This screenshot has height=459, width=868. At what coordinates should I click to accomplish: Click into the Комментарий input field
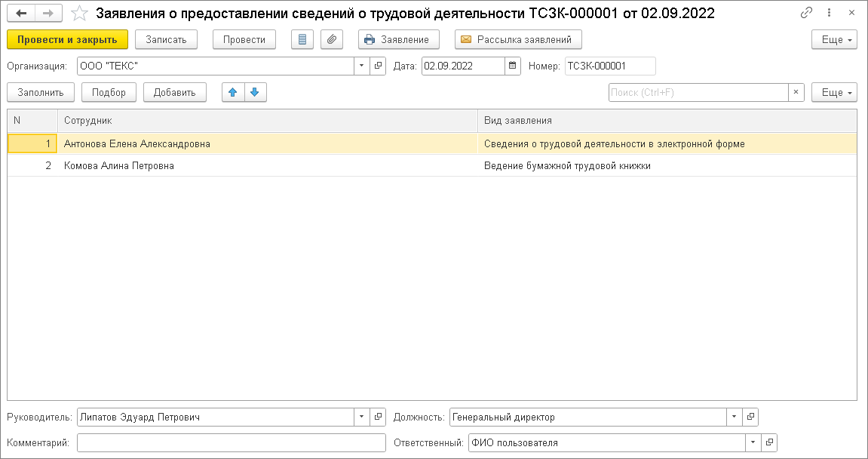tap(231, 442)
